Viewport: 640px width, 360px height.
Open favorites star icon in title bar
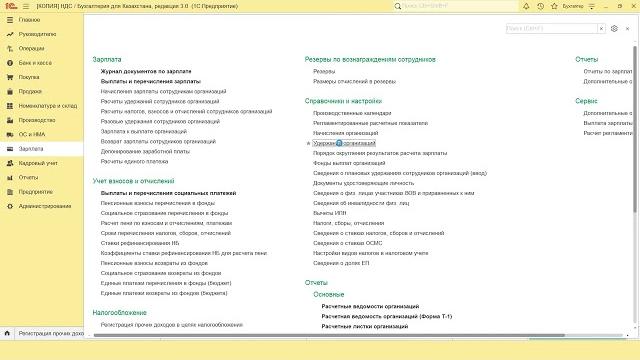click(554, 6)
